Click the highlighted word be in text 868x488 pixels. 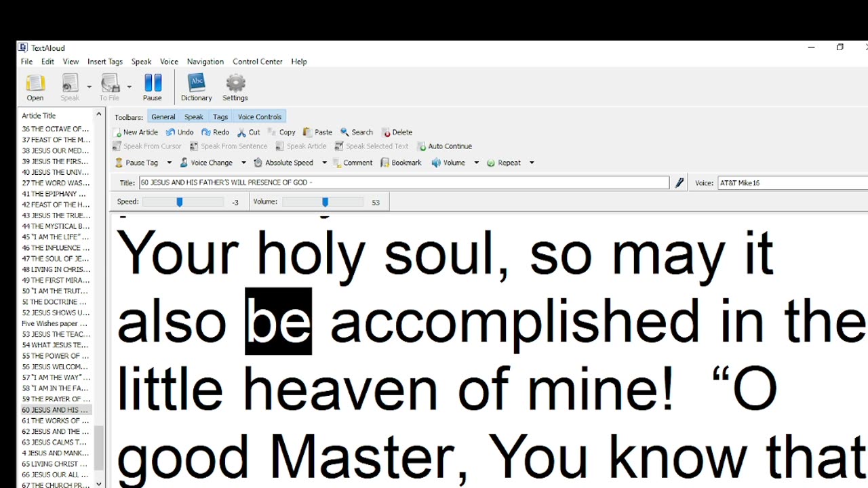(x=278, y=321)
